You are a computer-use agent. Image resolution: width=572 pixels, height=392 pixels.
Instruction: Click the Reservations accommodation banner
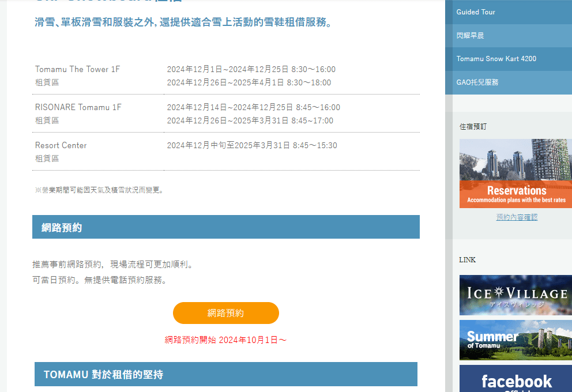click(515, 174)
